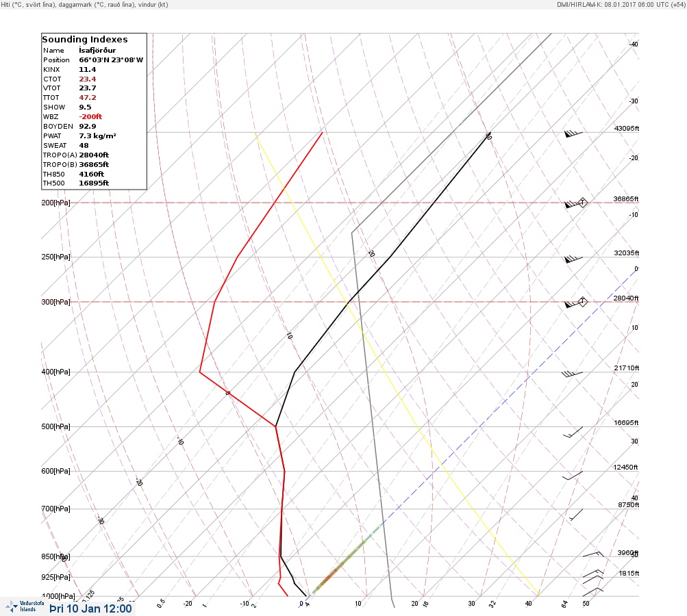Click the 36865ft altitude label

[626, 198]
